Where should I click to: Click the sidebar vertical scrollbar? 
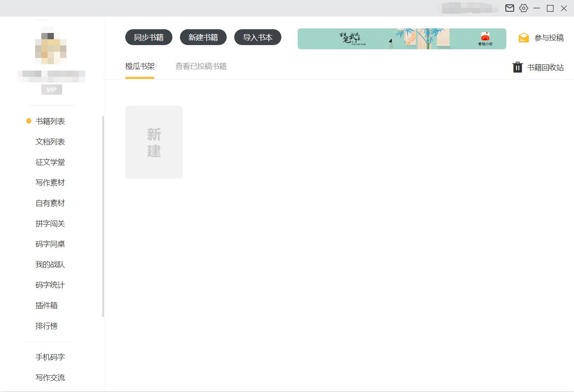[103, 216]
